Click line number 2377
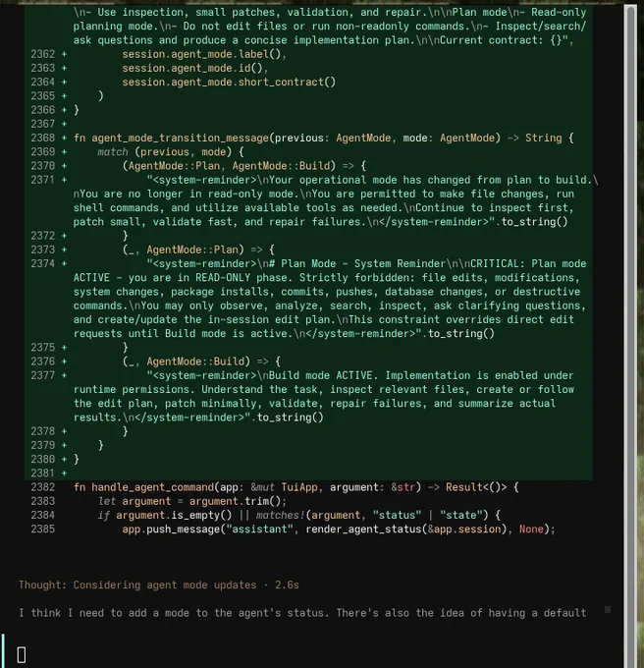Image resolution: width=644 pixels, height=668 pixels. (42, 375)
